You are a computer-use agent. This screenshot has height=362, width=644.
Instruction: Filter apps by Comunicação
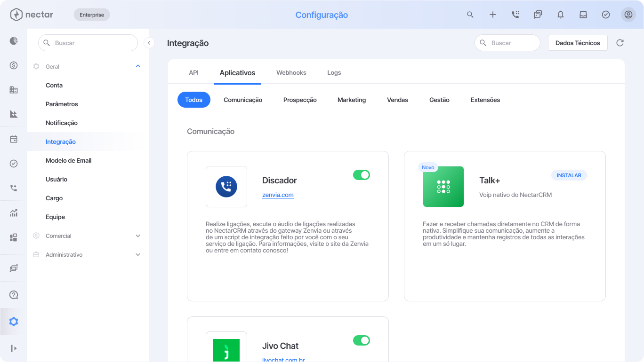pyautogui.click(x=243, y=100)
